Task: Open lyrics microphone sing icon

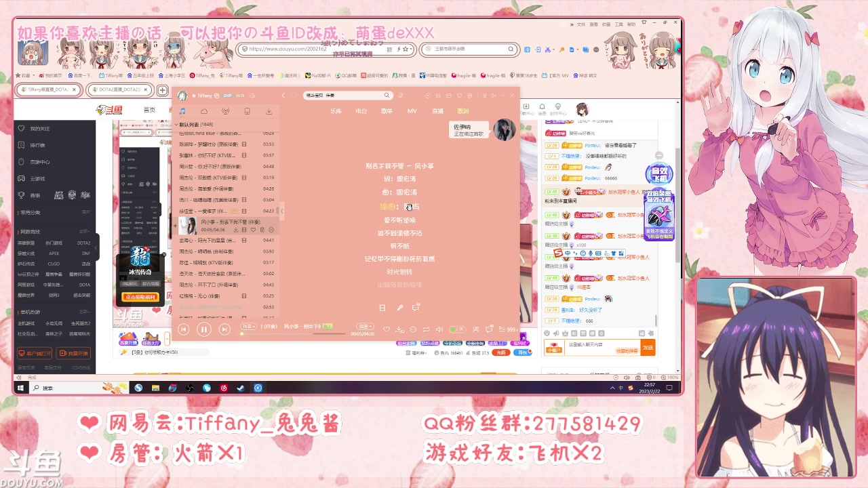Action: point(400,308)
